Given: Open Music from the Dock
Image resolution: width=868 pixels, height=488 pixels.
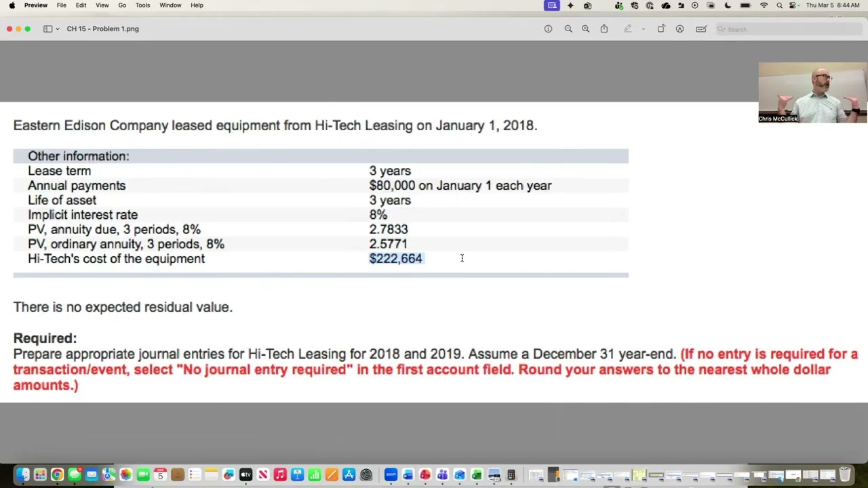Looking at the screenshot, I should click(x=280, y=474).
